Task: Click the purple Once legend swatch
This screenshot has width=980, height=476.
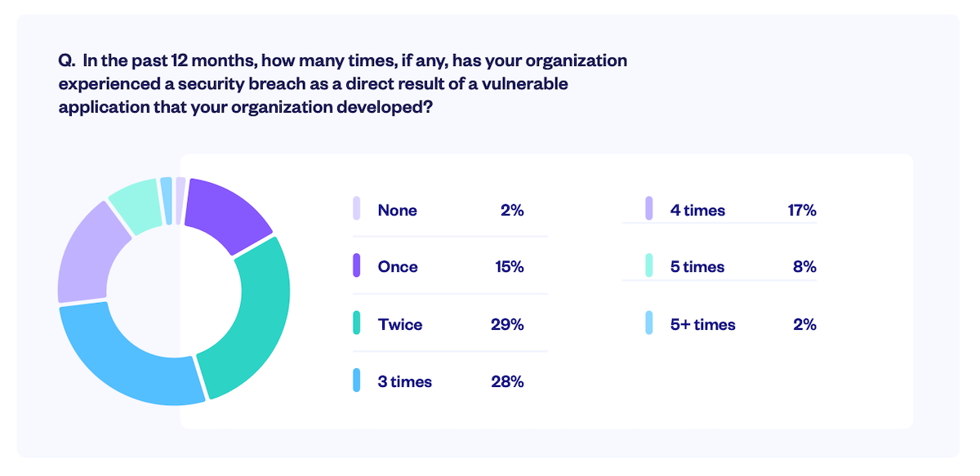Action: point(356,266)
